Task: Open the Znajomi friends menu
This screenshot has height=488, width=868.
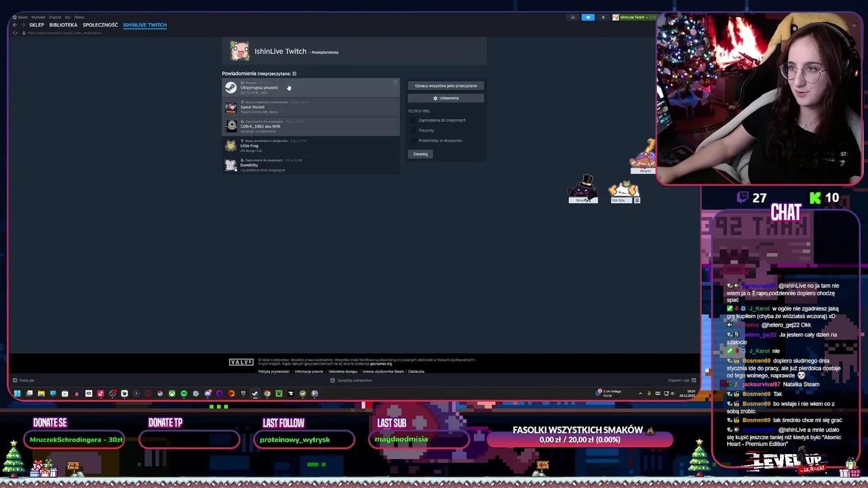Action: click(x=55, y=17)
